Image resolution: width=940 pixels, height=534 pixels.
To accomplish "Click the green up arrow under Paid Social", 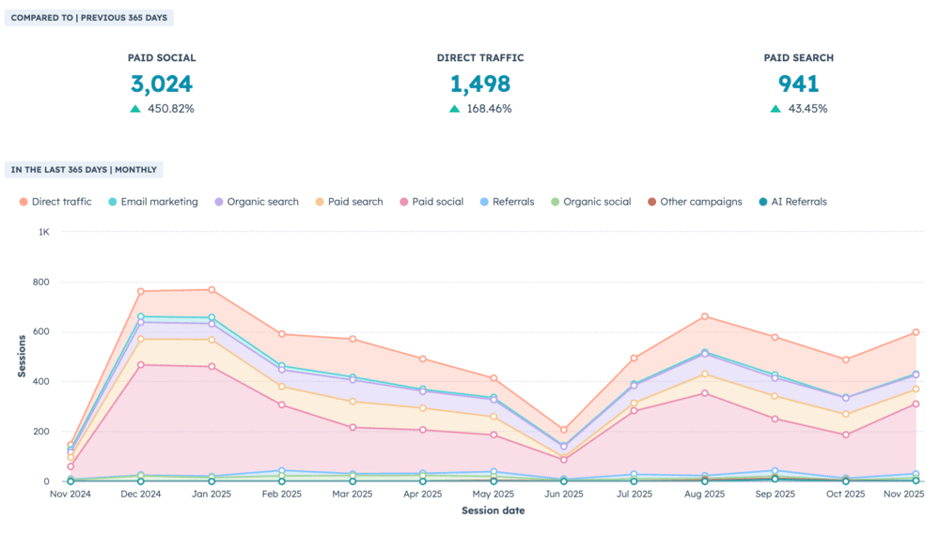I will (x=136, y=109).
